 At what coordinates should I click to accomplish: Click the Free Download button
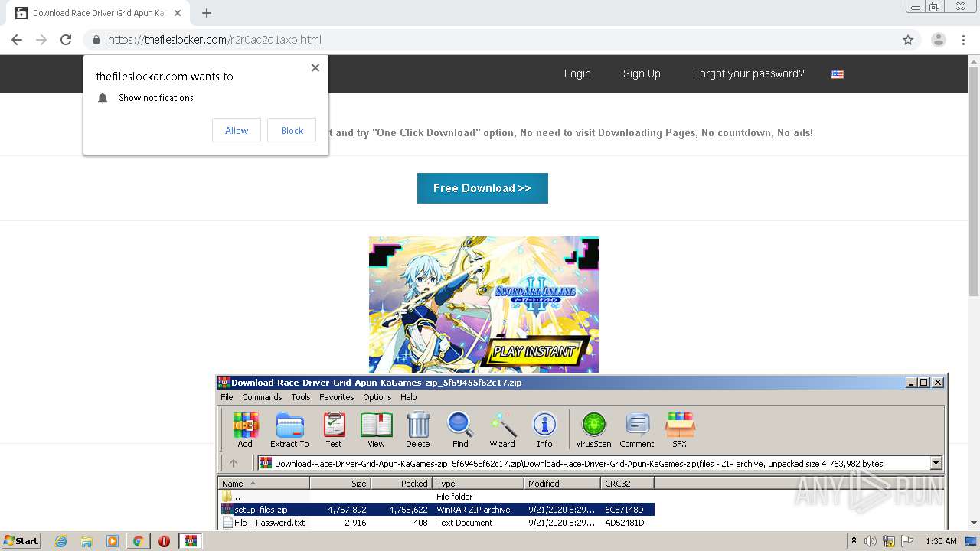click(x=482, y=188)
